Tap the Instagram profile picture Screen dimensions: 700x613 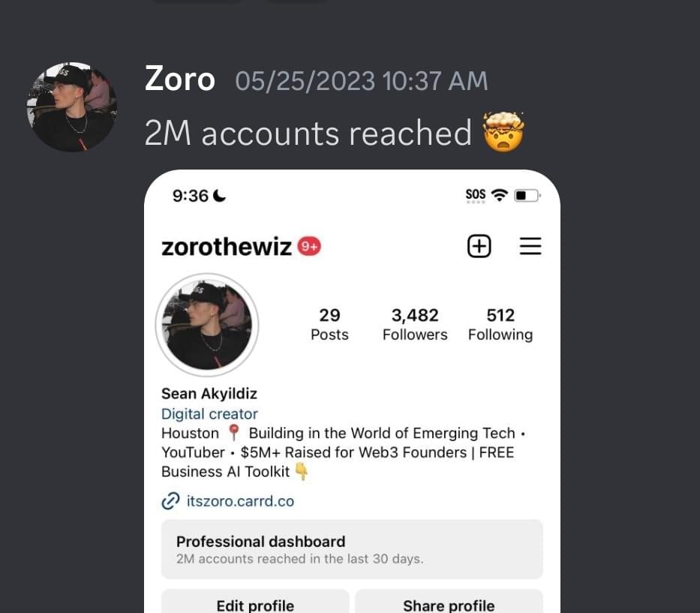207,326
